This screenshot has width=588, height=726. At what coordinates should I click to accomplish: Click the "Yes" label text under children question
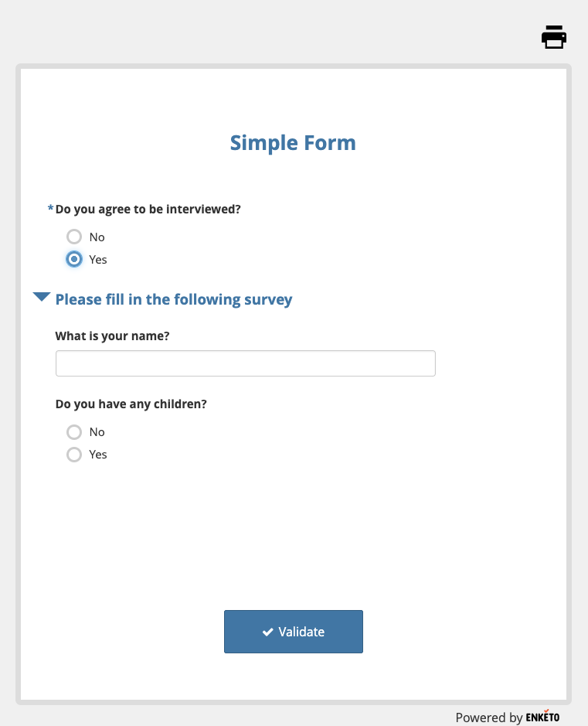98,454
